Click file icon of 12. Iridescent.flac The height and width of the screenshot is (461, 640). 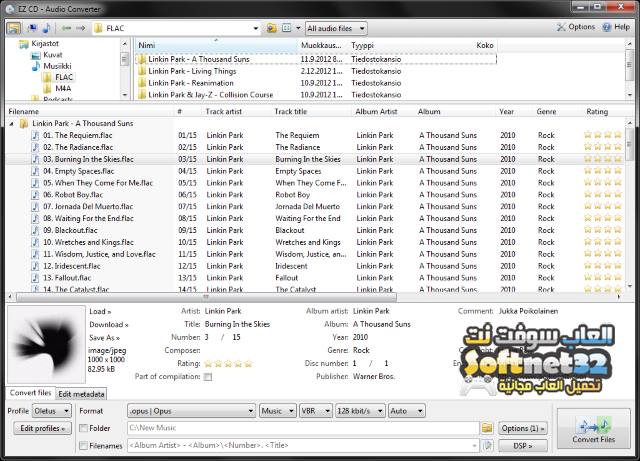pyautogui.click(x=36, y=266)
